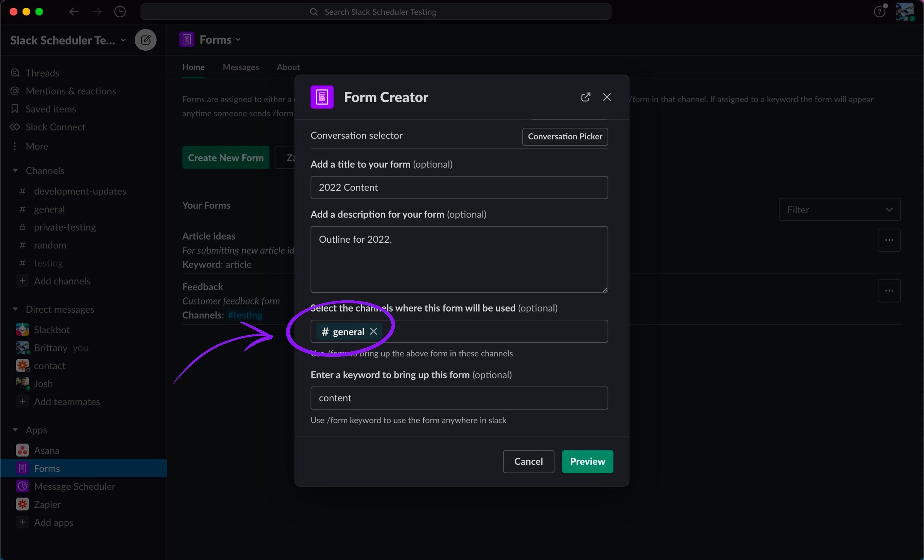Open the Conversation Picker selector
The image size is (924, 560).
coord(565,137)
